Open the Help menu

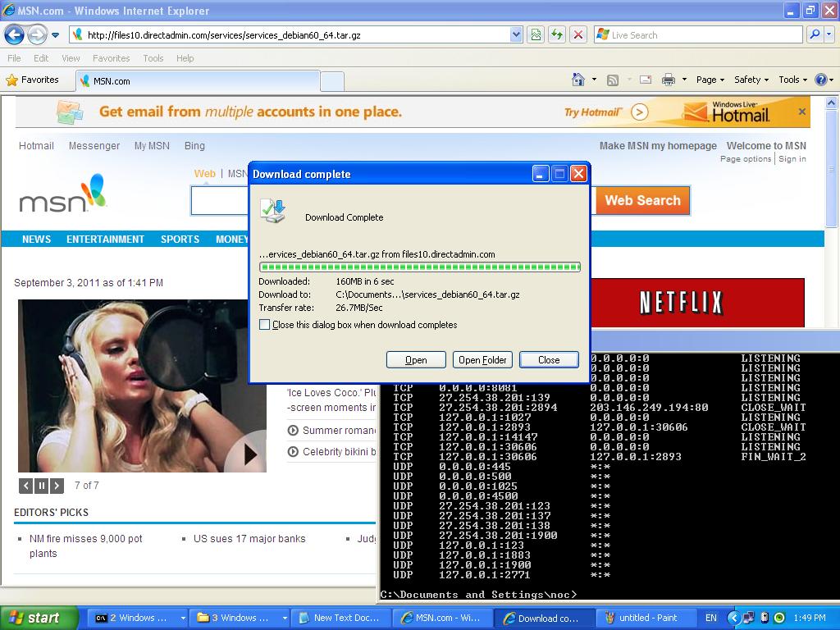tap(185, 58)
